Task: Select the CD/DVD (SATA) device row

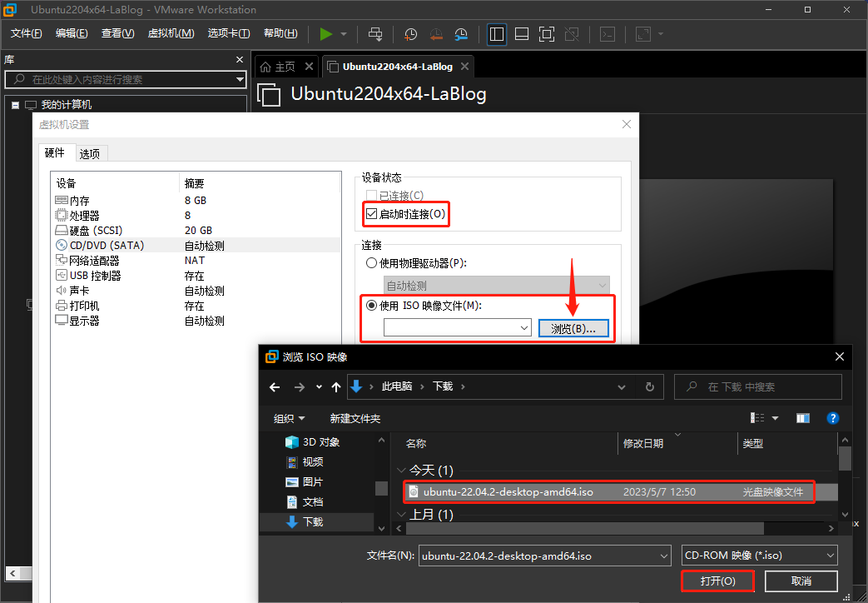Action: [197, 245]
